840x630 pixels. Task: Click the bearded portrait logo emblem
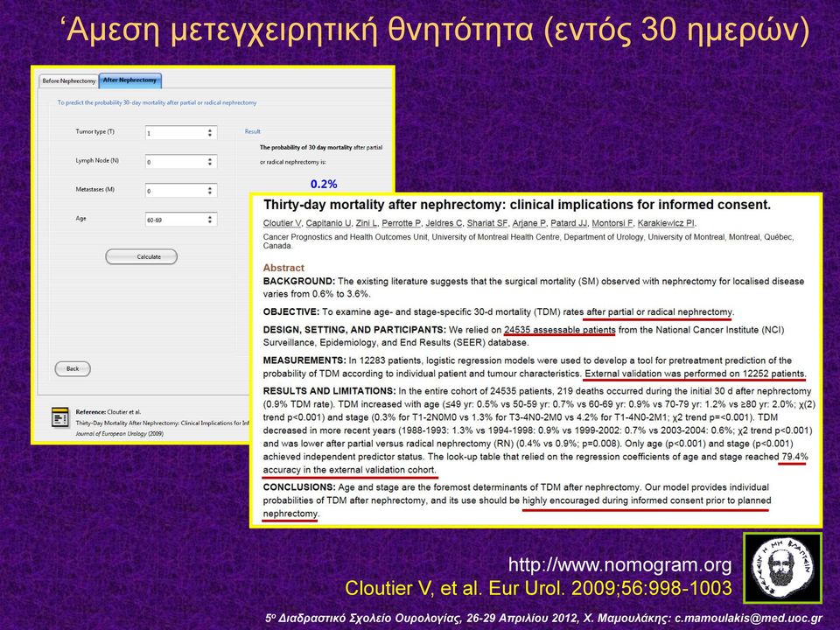[x=782, y=569]
